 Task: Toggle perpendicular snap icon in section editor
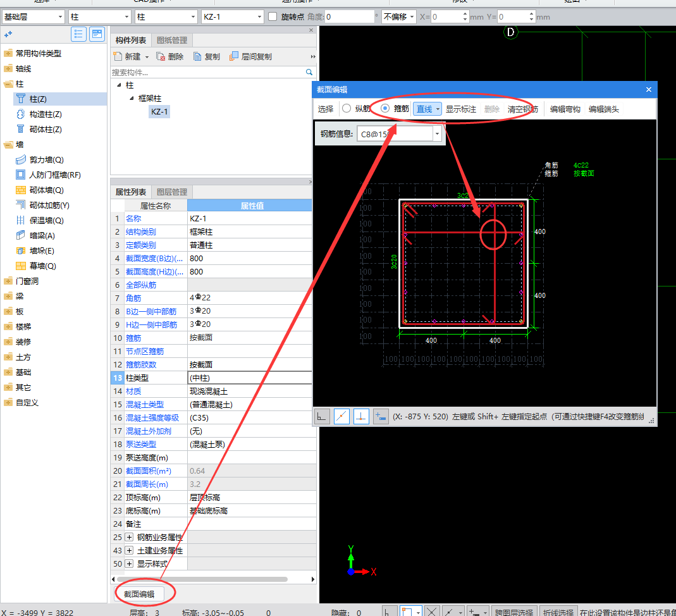(x=361, y=416)
